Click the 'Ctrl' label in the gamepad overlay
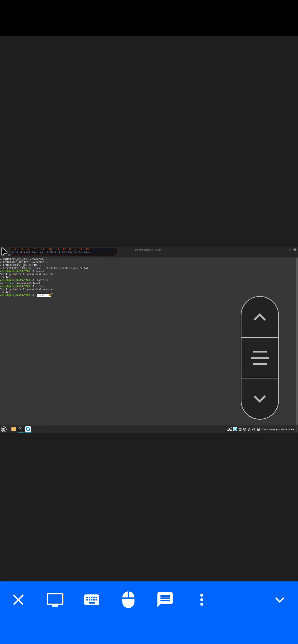 click(x=58, y=252)
